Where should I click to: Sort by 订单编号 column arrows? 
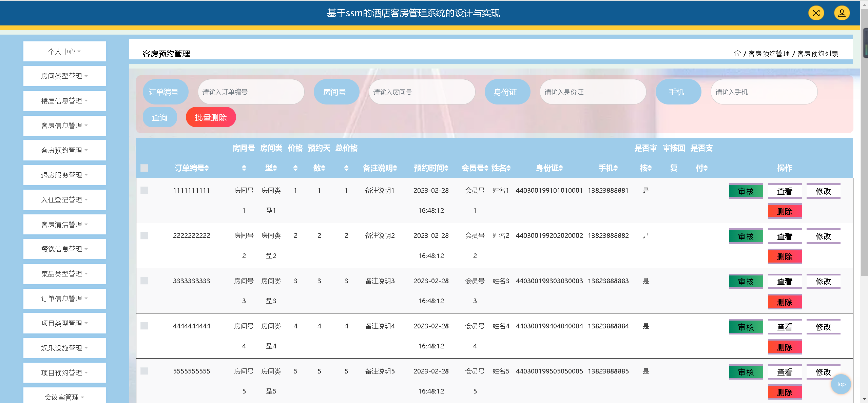coord(207,168)
